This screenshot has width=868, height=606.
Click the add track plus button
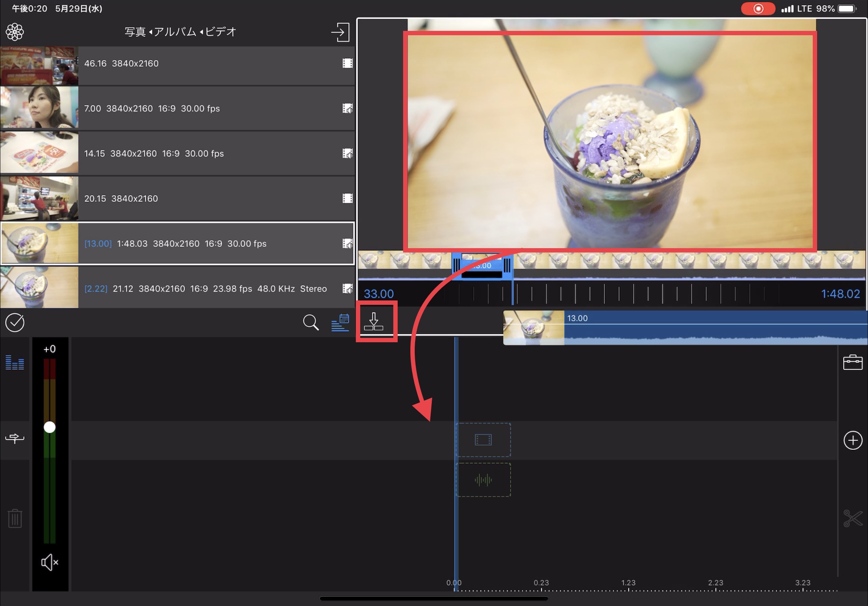pyautogui.click(x=852, y=440)
